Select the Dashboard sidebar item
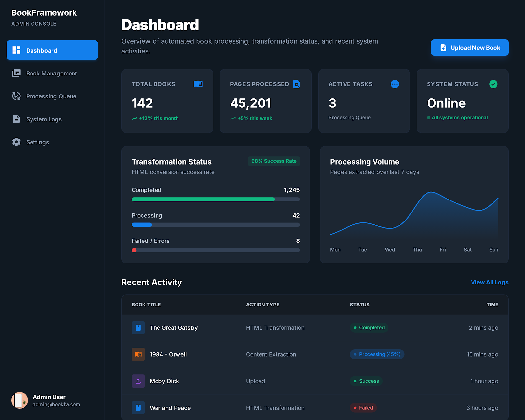The image size is (525, 420). (52, 50)
